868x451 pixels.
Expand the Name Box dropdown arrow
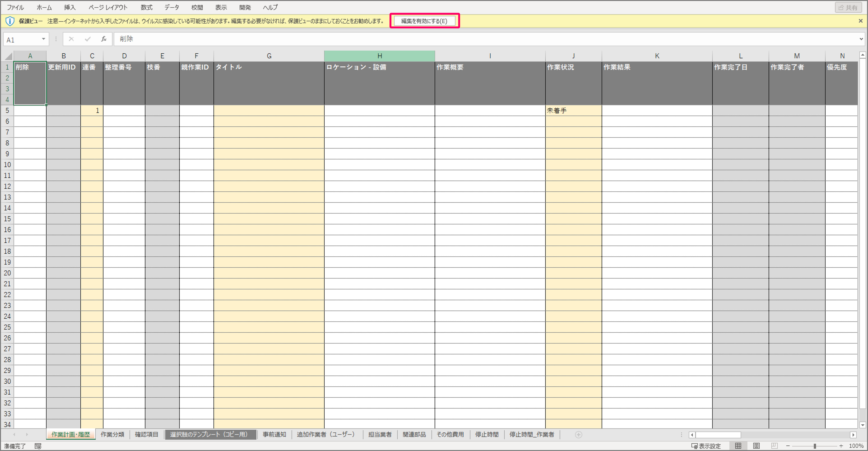(x=43, y=39)
